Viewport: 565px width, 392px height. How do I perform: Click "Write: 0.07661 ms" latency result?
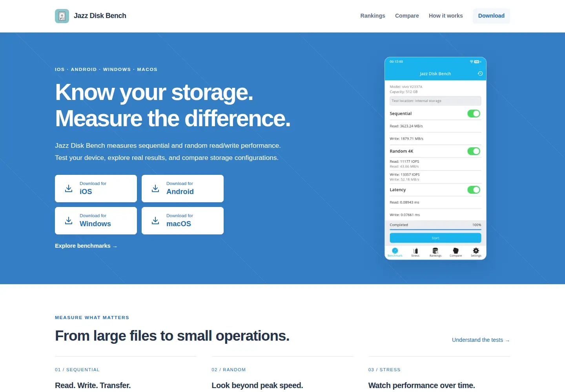point(405,215)
